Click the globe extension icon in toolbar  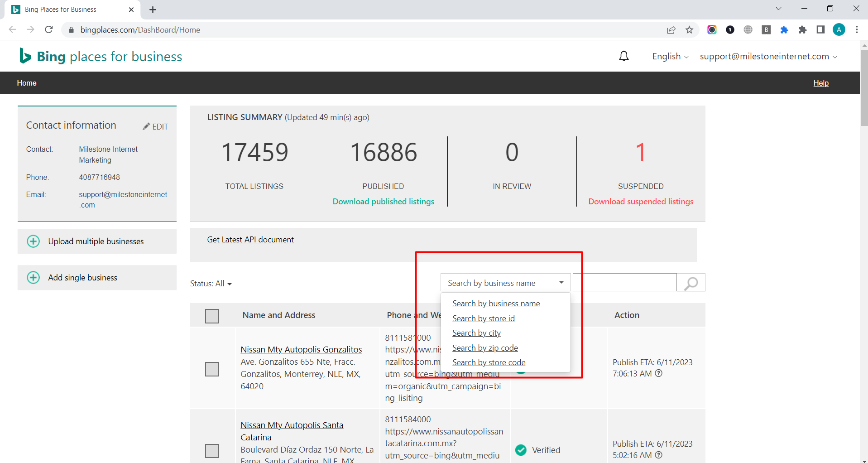748,30
